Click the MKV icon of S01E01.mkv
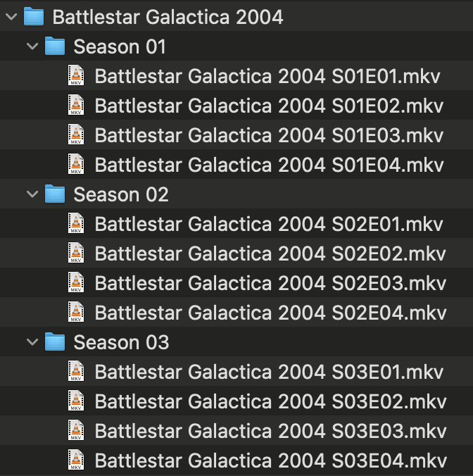The width and height of the screenshot is (473, 476). click(76, 75)
